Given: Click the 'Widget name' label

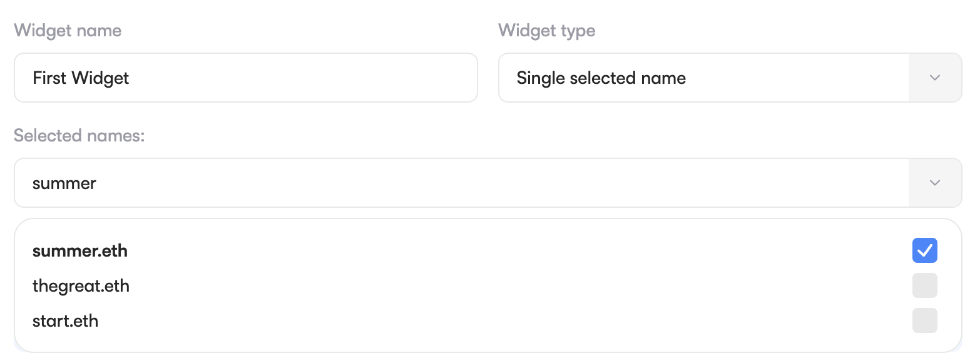Looking at the screenshot, I should (x=68, y=31).
